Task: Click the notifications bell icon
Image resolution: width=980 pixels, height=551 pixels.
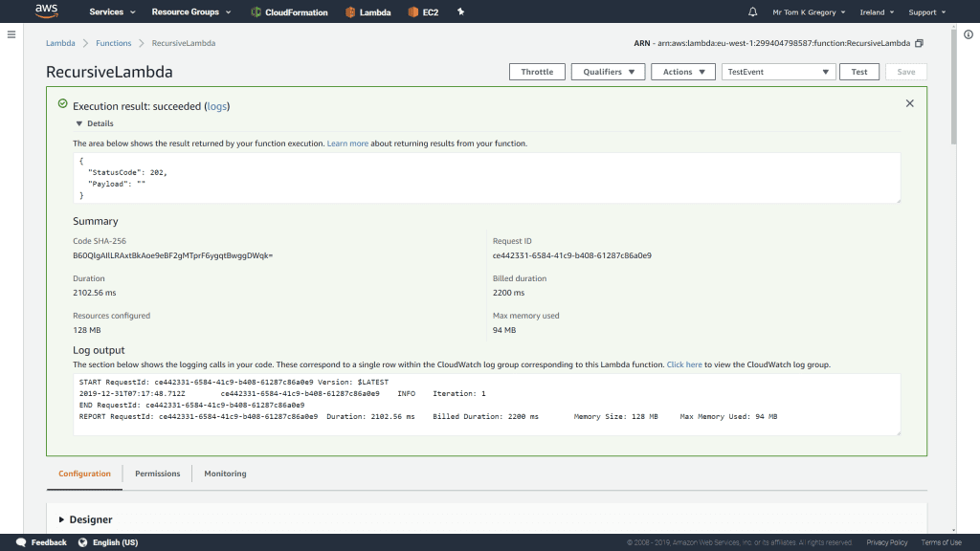Action: 752,12
